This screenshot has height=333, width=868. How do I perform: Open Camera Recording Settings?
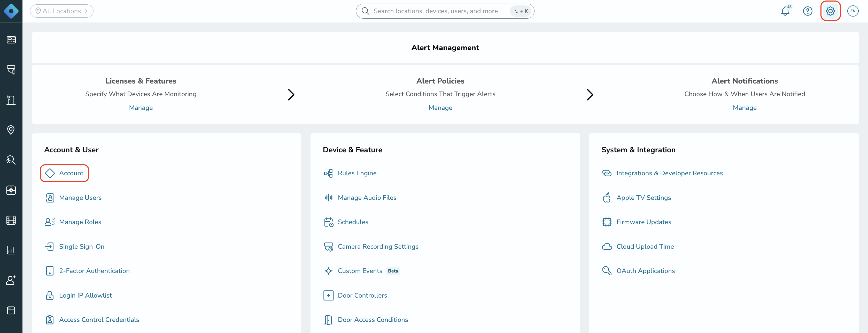(x=371, y=247)
